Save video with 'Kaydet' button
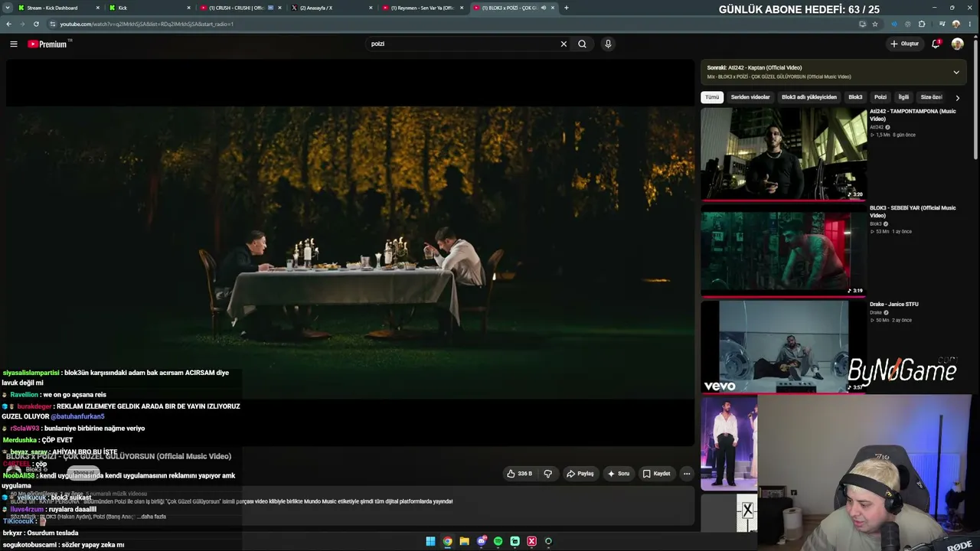 point(656,474)
